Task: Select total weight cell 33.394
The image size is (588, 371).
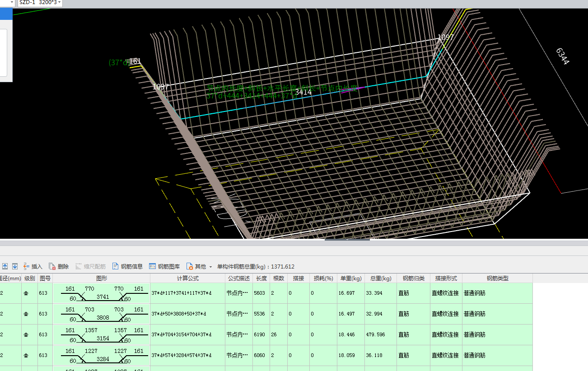Action: pyautogui.click(x=381, y=293)
